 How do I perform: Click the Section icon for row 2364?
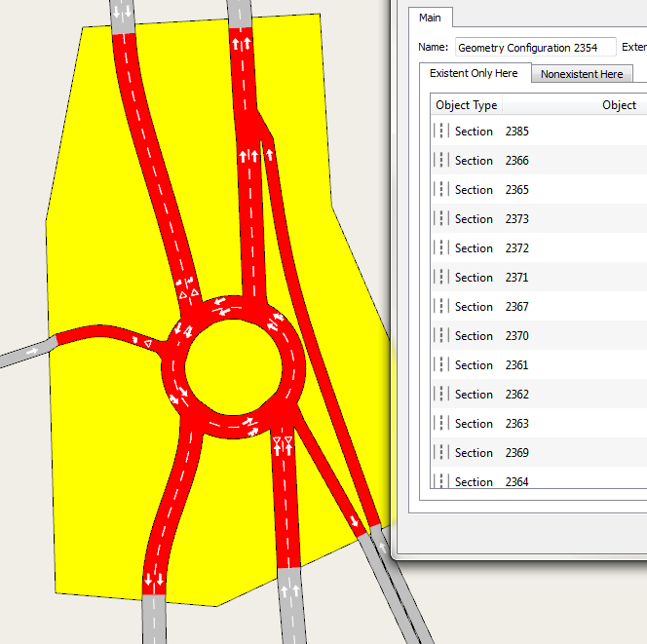[441, 481]
